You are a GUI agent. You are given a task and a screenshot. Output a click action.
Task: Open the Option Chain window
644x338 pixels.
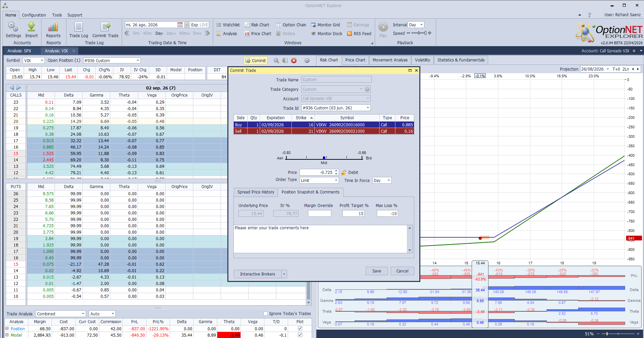(x=291, y=25)
